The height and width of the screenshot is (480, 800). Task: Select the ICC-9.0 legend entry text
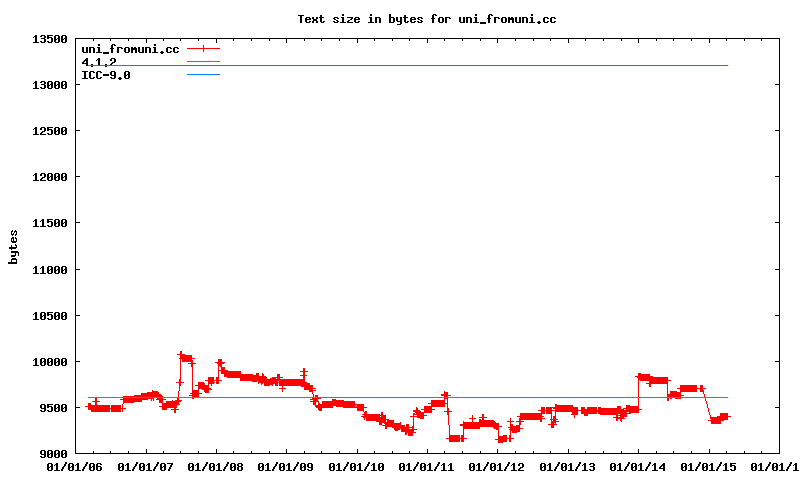coord(106,75)
